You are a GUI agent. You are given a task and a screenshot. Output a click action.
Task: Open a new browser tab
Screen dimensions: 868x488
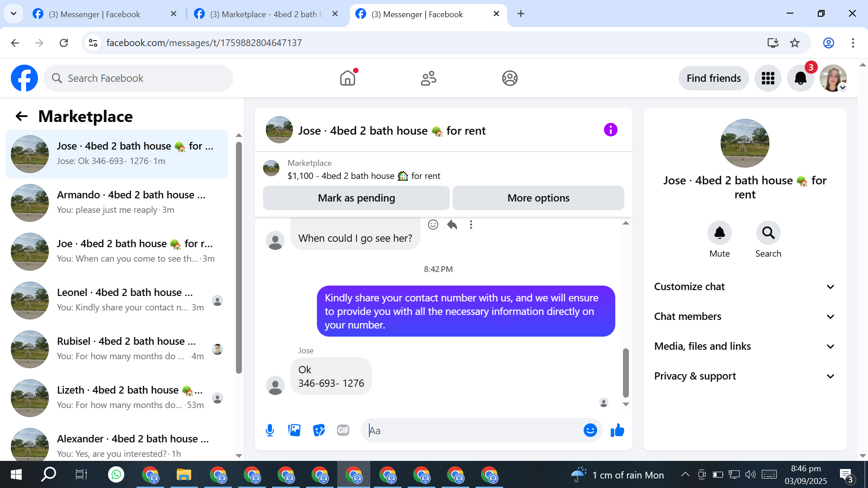coord(521,14)
